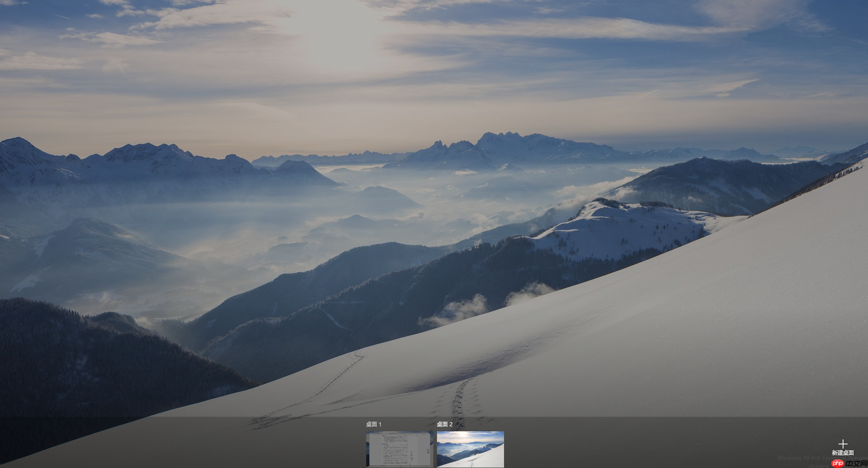Click the "桌面 1" text label
Viewport: 868px width, 468px height.
point(373,425)
